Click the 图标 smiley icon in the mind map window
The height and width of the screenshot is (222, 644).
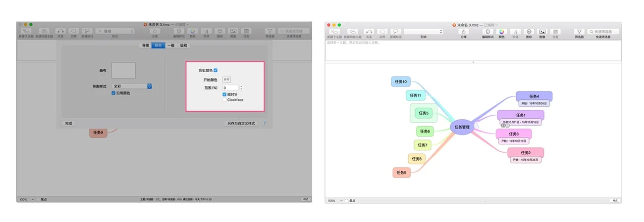[x=529, y=31]
